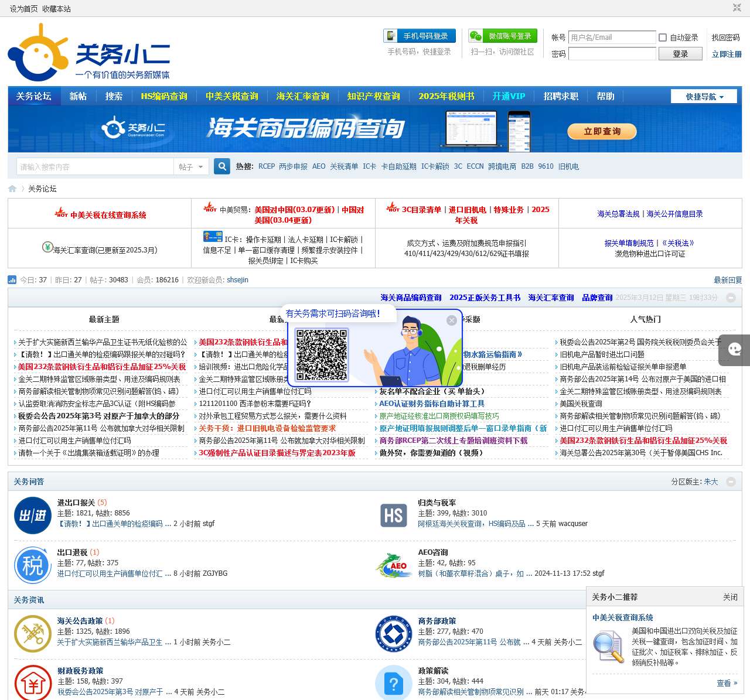Click the RCEP hot search link
This screenshot has height=700, width=750.
267,166
